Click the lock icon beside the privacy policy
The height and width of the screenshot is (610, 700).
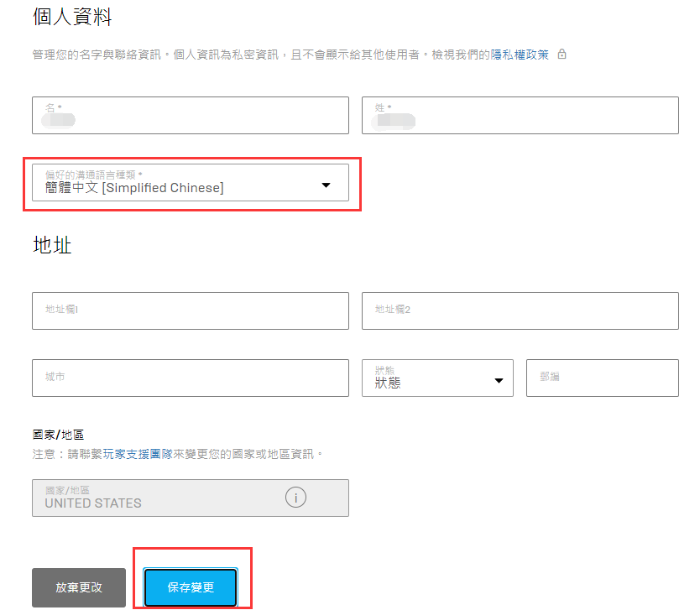562,54
